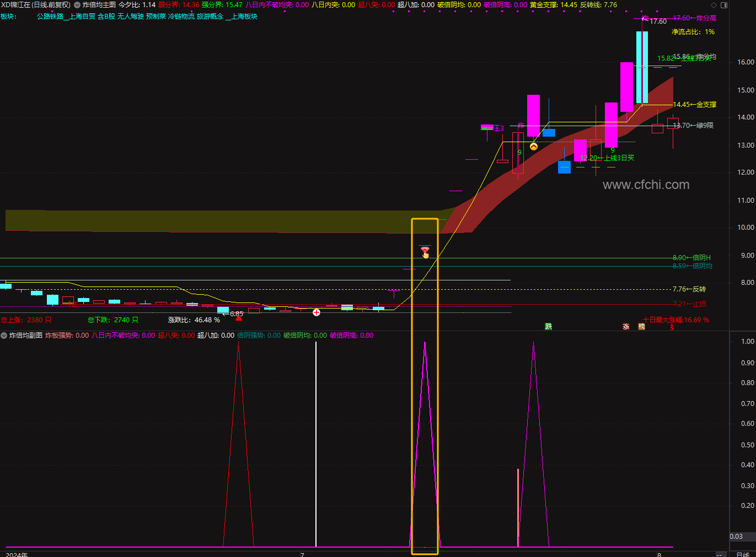Click the 反转线: 7.76 header value

pyautogui.click(x=599, y=5)
